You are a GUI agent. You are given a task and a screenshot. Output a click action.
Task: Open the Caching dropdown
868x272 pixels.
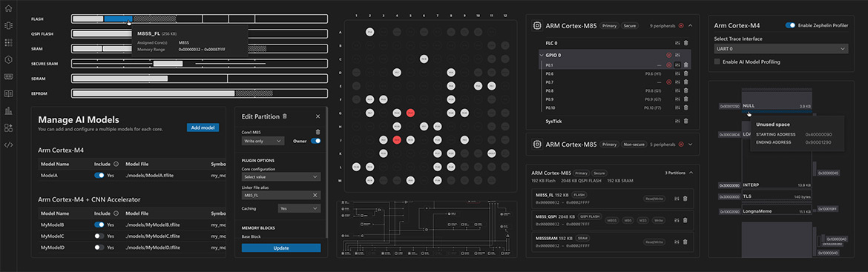pos(299,208)
